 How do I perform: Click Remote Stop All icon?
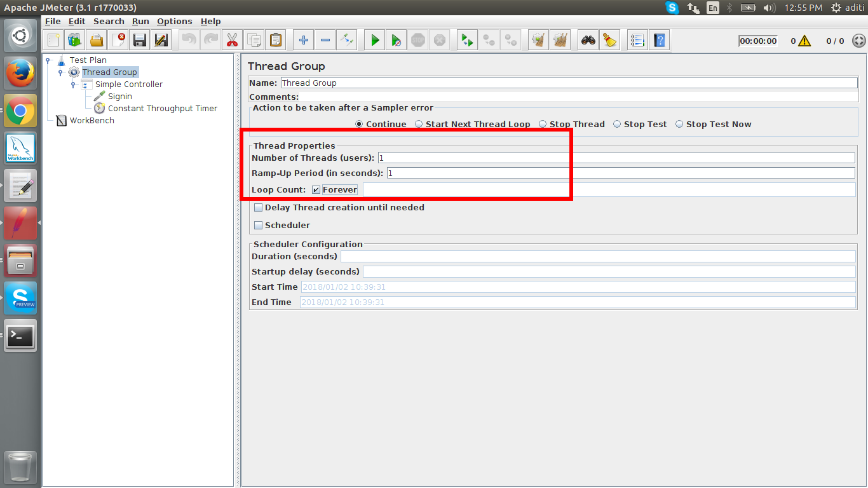[489, 41]
